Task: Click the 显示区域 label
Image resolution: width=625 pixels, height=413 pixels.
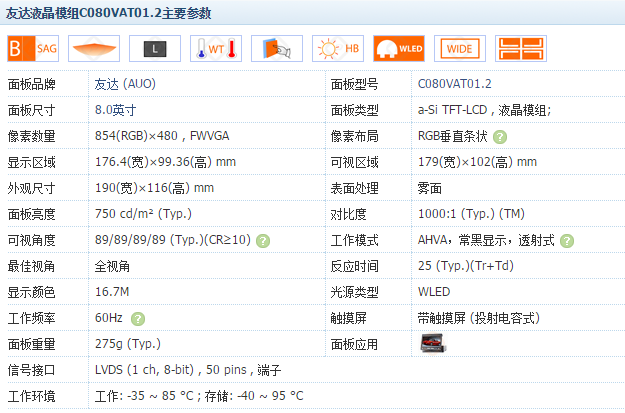Action: coord(31,162)
